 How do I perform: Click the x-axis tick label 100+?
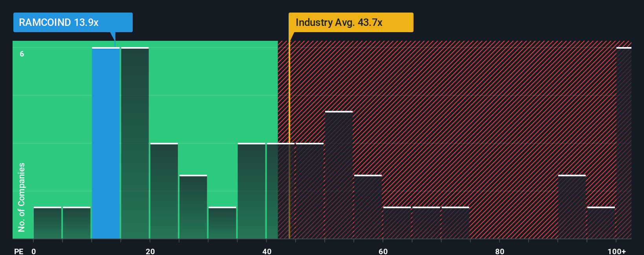point(617,251)
